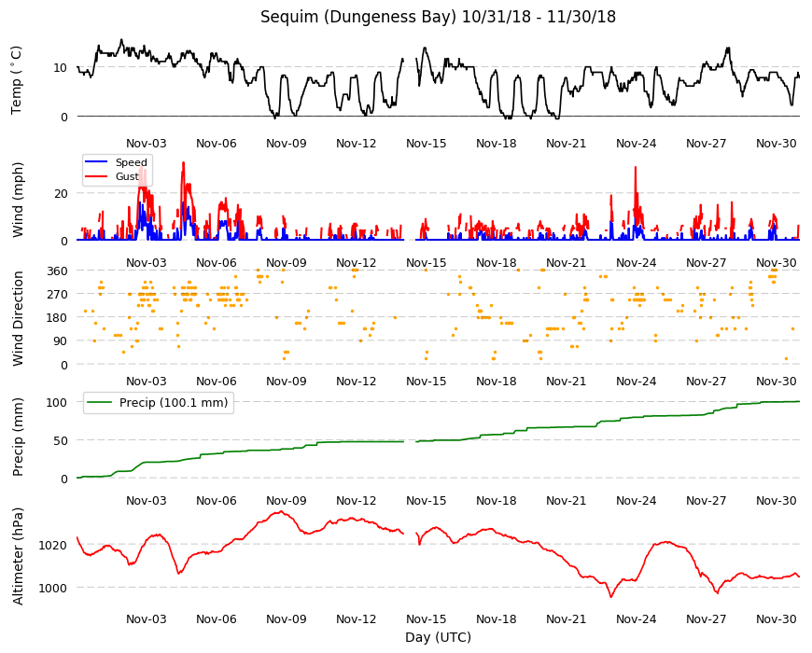This screenshot has height=653, width=812.
Task: Click Nov-24 tick under wind speed plot
Action: pos(636,262)
